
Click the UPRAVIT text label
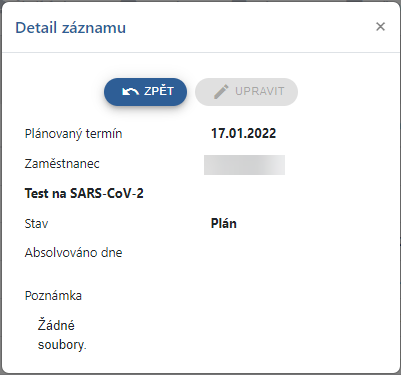[x=260, y=91]
